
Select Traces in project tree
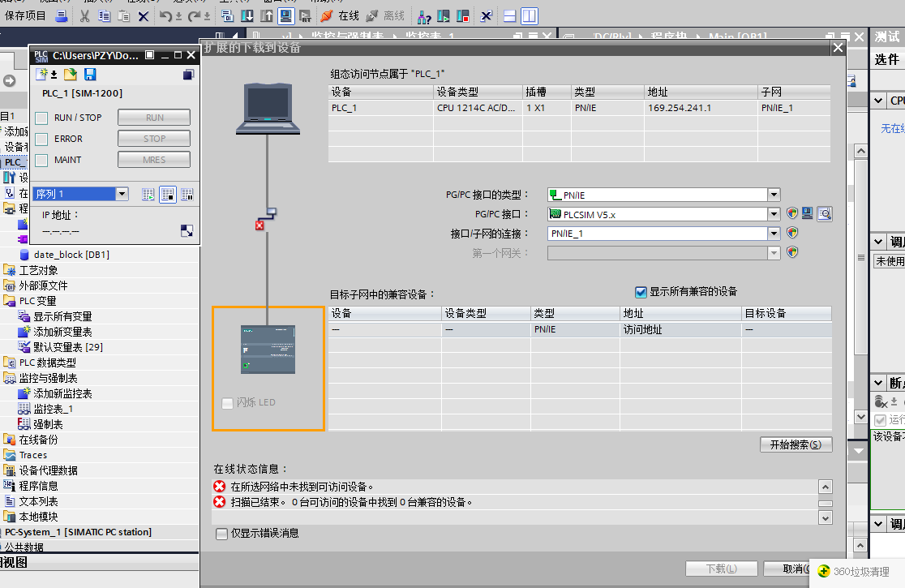coord(33,455)
